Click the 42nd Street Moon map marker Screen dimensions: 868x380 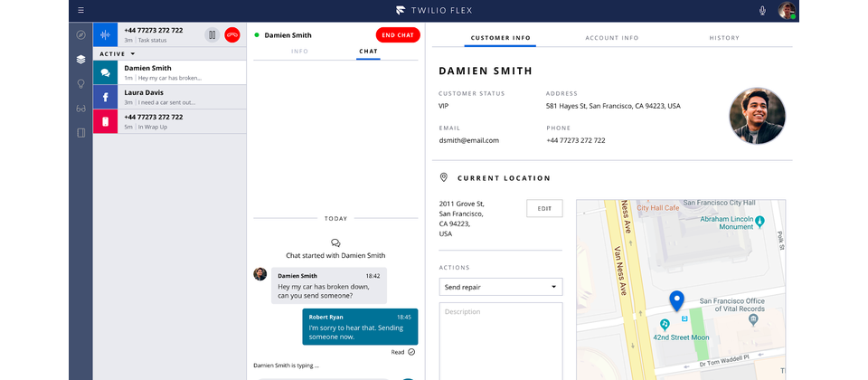pos(665,323)
